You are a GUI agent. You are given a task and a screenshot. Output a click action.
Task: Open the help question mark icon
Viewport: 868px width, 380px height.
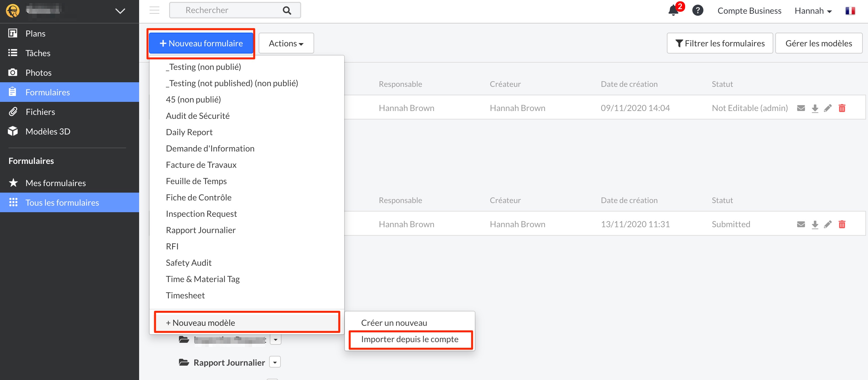pyautogui.click(x=698, y=10)
